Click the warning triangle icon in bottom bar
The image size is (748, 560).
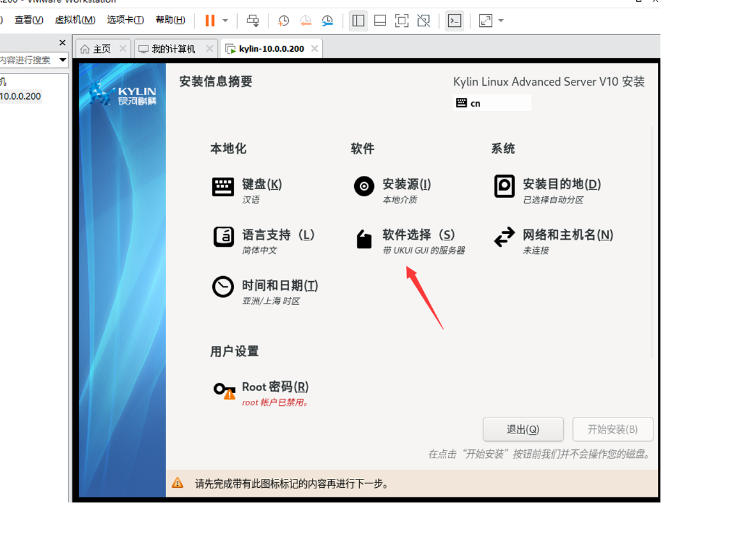(x=178, y=483)
